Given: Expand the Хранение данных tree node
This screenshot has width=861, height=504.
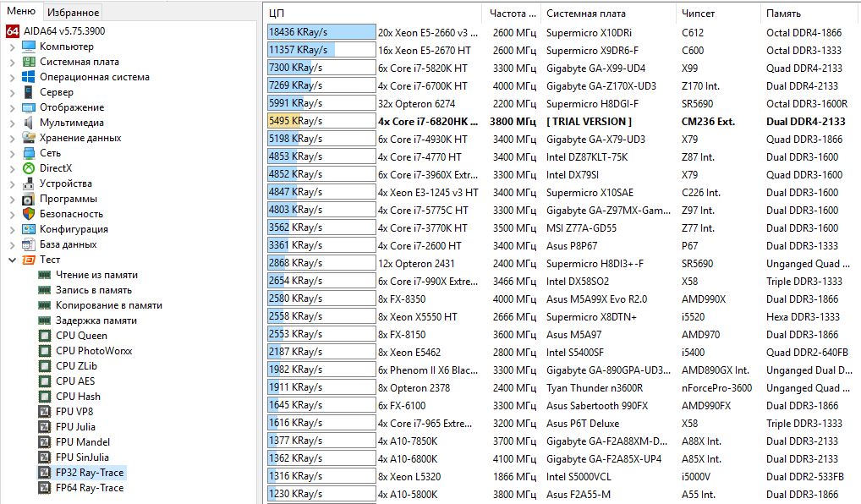Looking at the screenshot, I should [x=12, y=139].
